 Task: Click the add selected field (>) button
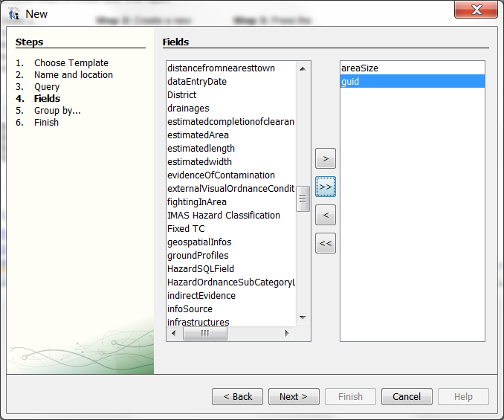click(x=325, y=159)
